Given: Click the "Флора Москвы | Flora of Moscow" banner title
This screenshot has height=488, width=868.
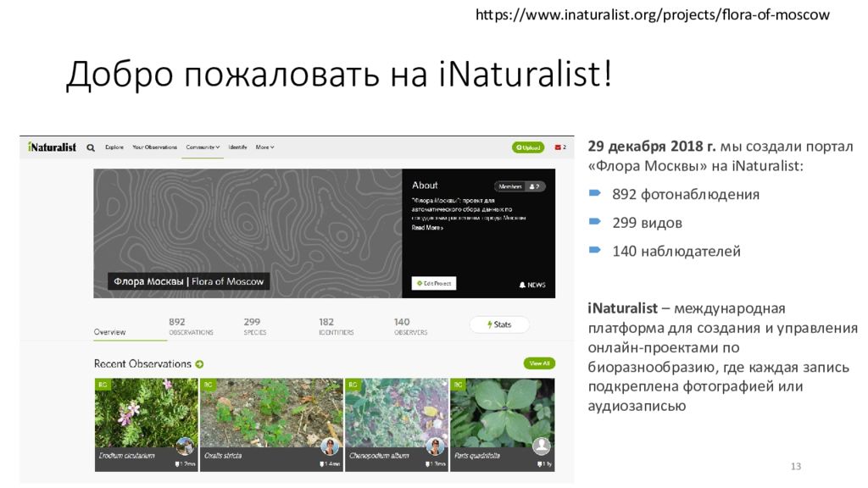Looking at the screenshot, I should pos(189,281).
